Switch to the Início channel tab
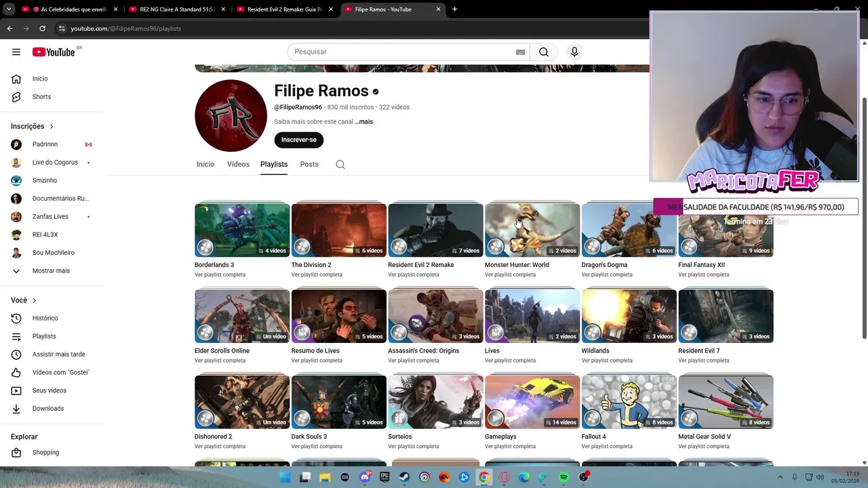Viewport: 868px width, 488px height. coord(205,165)
